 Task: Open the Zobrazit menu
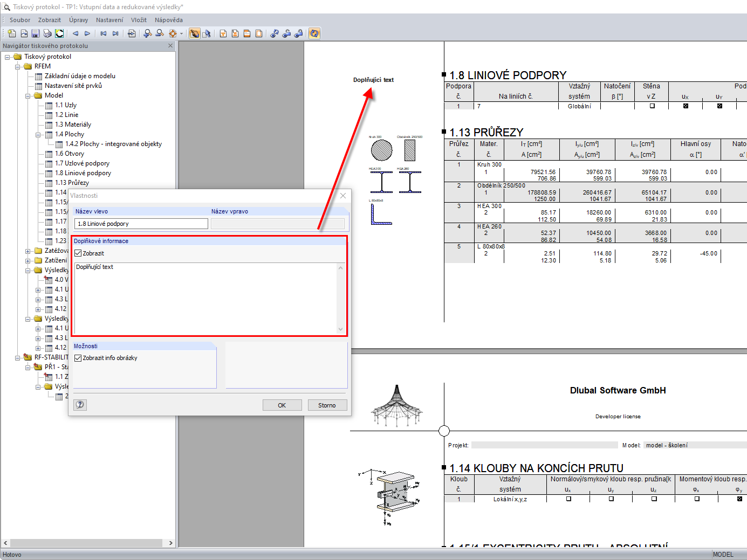click(50, 20)
